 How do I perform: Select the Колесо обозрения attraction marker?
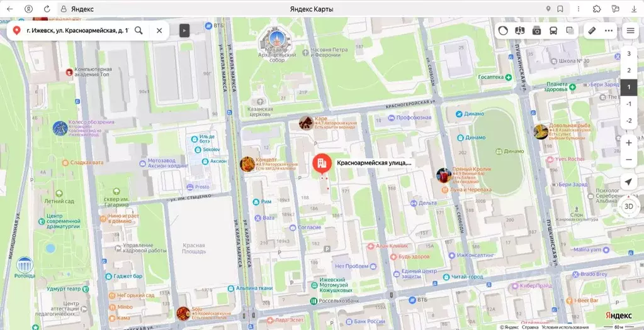tap(60, 128)
